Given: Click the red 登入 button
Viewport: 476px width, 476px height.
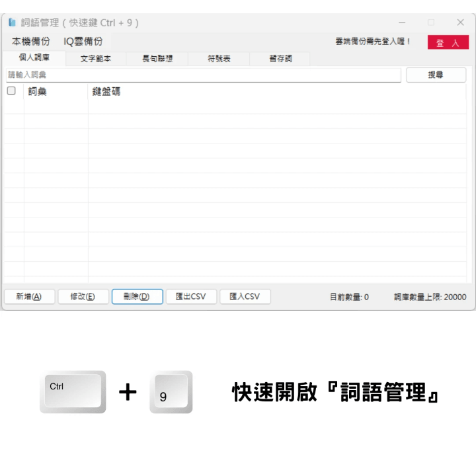Looking at the screenshot, I should 448,42.
